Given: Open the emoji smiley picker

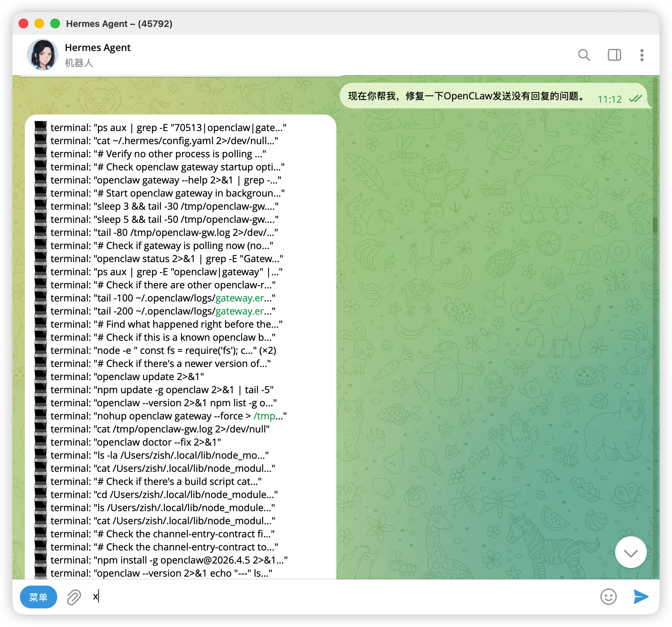Looking at the screenshot, I should 608,597.
